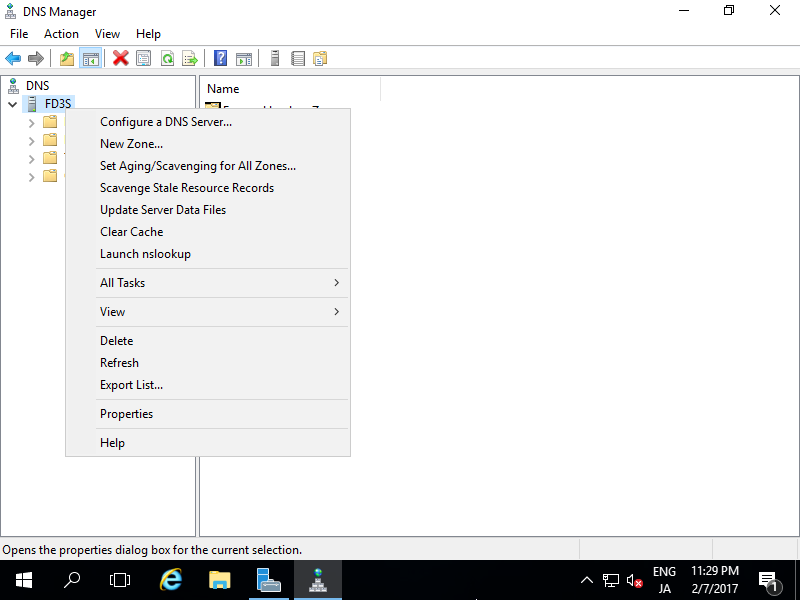Open Microsoft Edge from the taskbar
Screen dimensions: 800x600
coord(170,580)
